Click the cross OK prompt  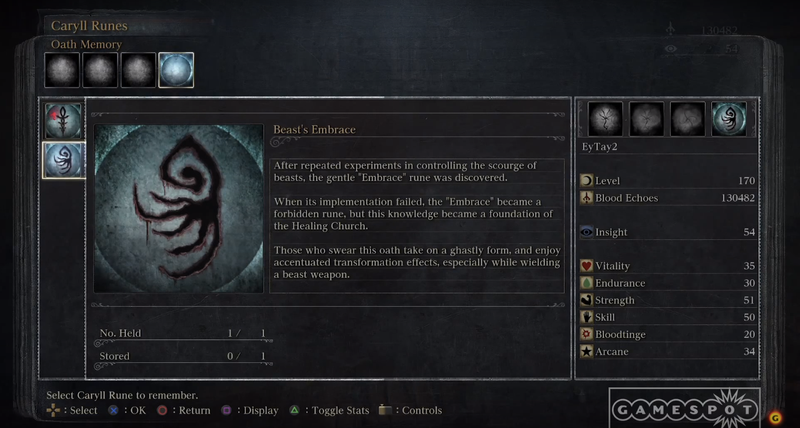click(127, 410)
